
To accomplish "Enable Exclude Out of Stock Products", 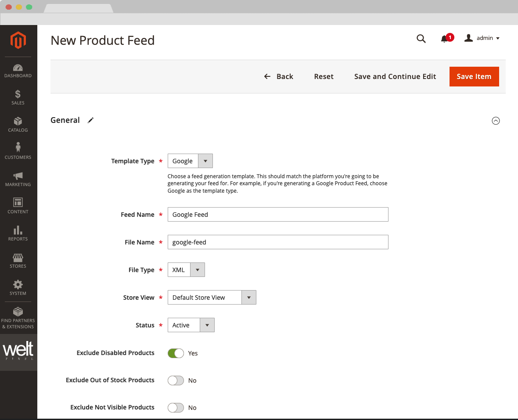I will click(176, 381).
